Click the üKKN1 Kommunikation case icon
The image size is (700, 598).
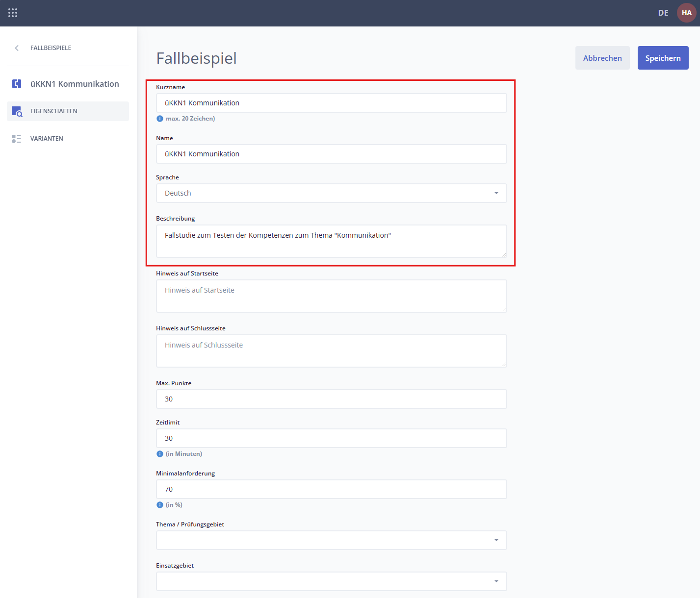pyautogui.click(x=17, y=84)
